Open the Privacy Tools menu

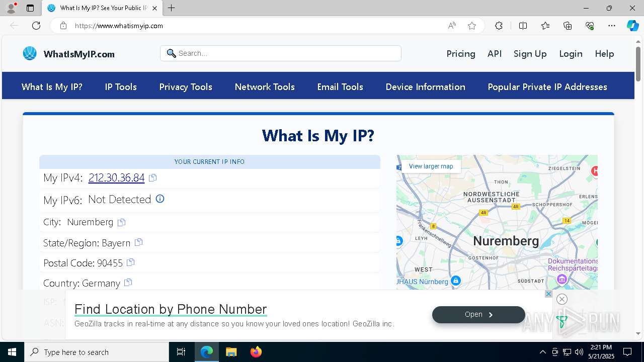186,87
